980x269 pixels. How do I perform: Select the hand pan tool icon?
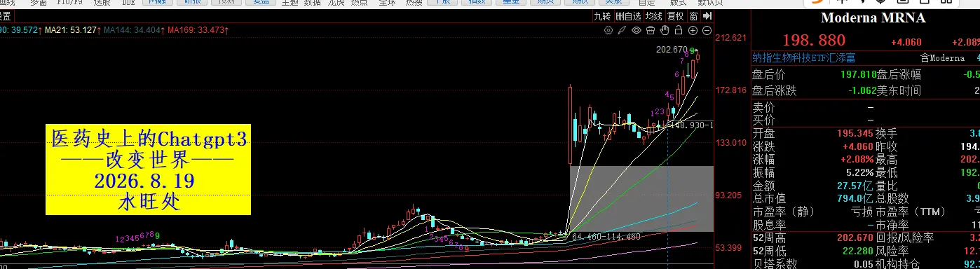(x=665, y=30)
